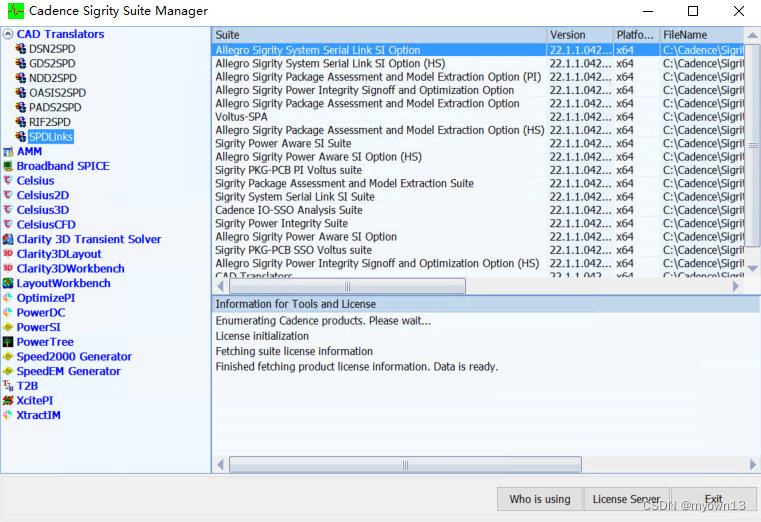Click the PowerTree icon
This screenshot has width=761, height=522.
8,342
